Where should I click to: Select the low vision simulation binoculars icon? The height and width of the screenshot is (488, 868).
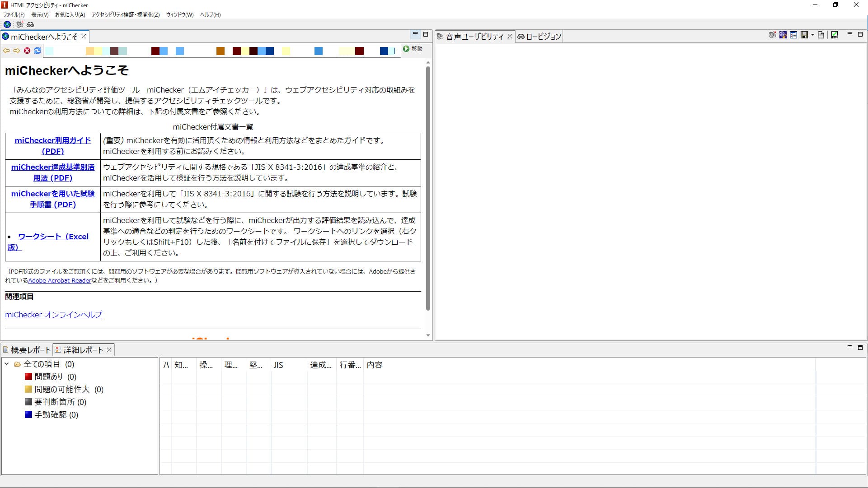(30, 25)
